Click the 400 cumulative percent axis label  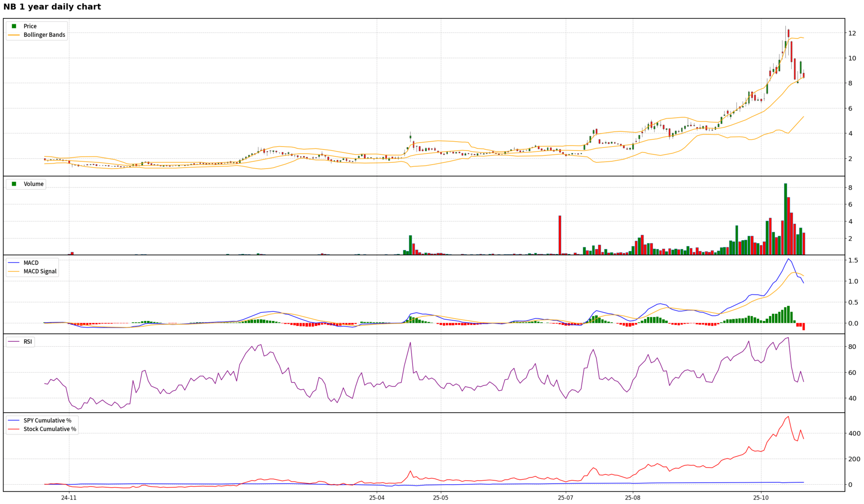pyautogui.click(x=854, y=433)
